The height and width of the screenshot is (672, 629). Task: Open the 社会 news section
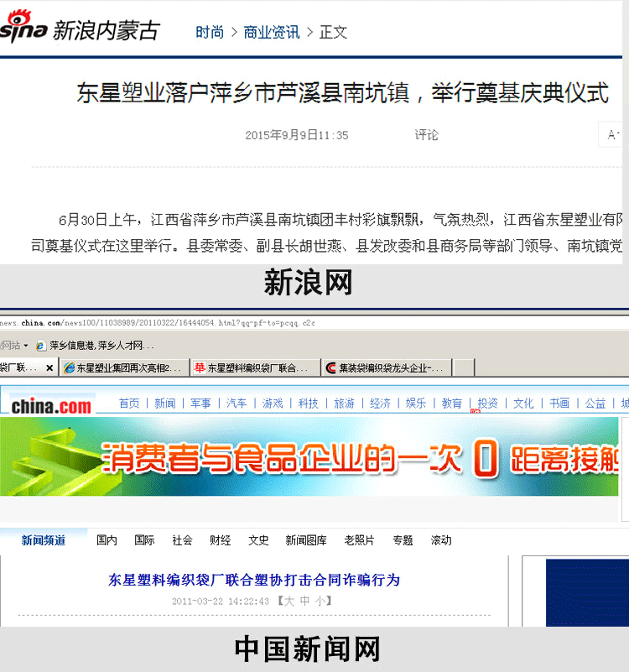click(x=182, y=540)
